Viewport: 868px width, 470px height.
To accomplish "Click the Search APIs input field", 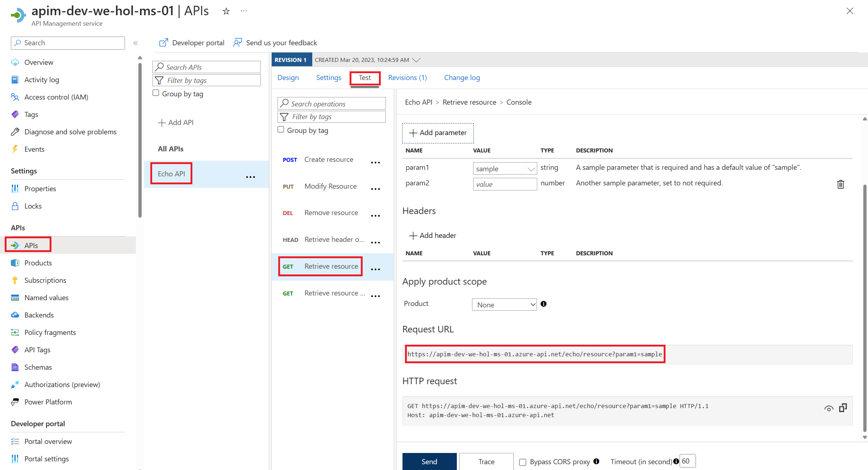I will (206, 67).
